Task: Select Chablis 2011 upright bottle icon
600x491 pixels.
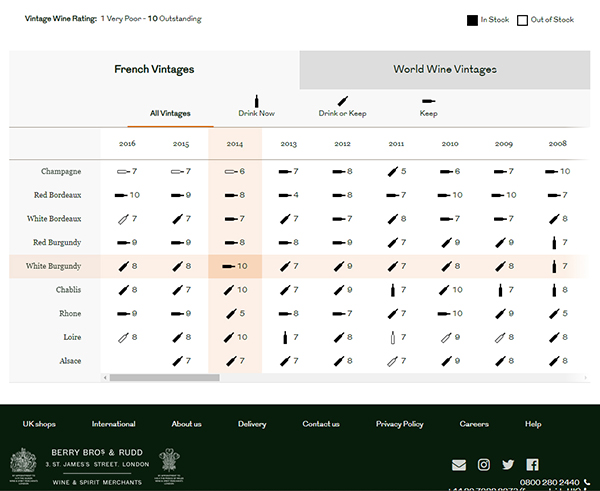Action: (x=391, y=290)
